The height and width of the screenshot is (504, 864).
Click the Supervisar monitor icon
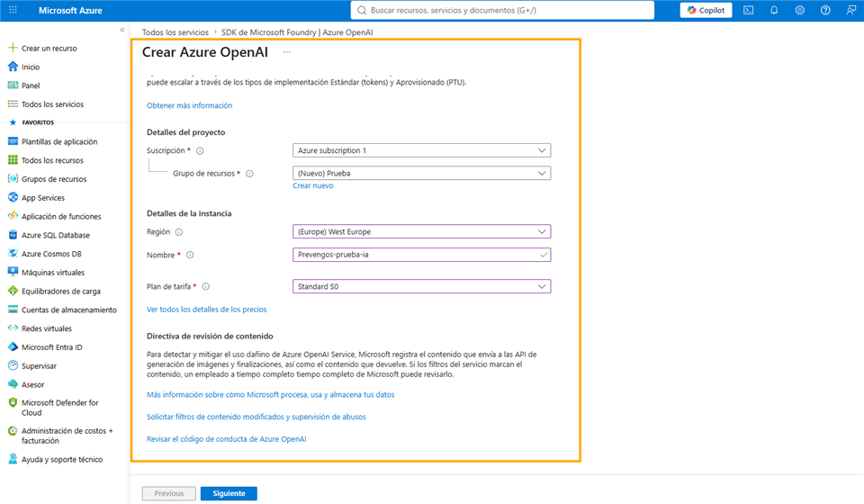[13, 365]
